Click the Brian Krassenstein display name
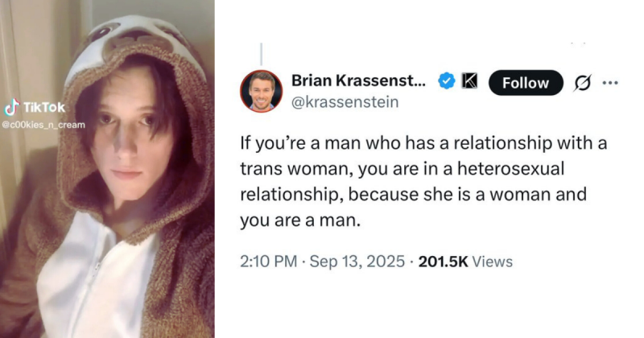Viewport: 644px width, 338px height. (x=359, y=80)
